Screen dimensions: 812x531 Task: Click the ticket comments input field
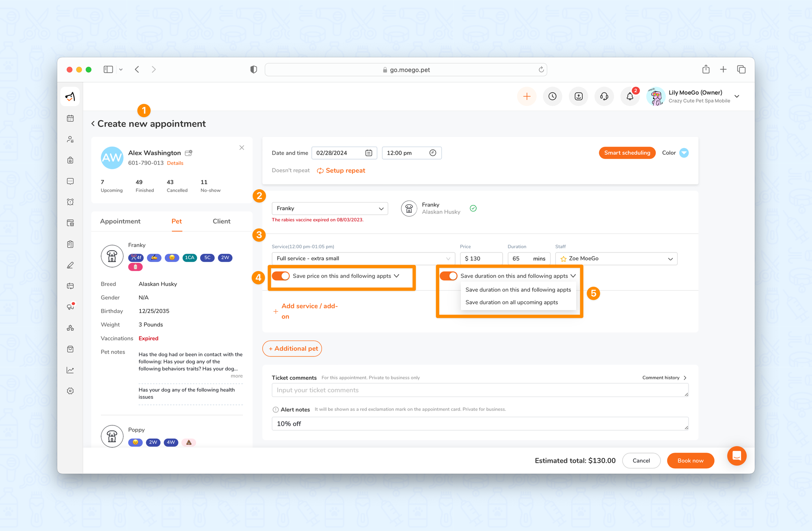479,390
